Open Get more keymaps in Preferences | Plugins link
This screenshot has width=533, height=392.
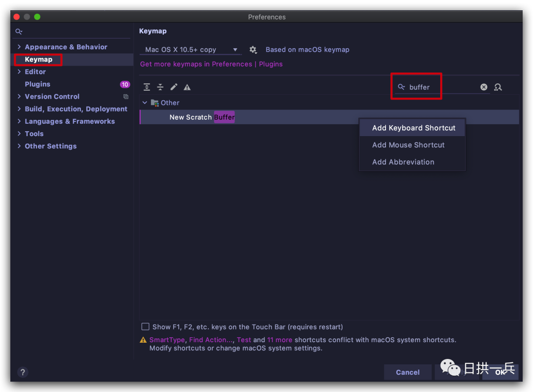211,64
